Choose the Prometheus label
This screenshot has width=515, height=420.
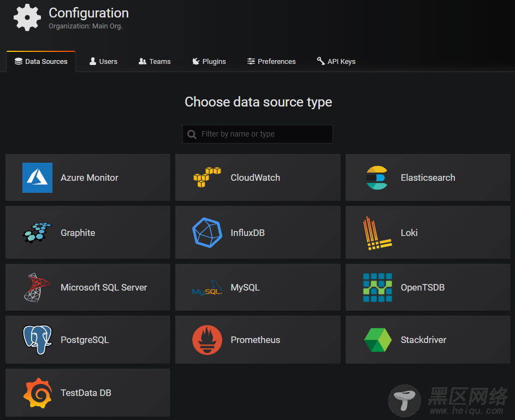(255, 340)
